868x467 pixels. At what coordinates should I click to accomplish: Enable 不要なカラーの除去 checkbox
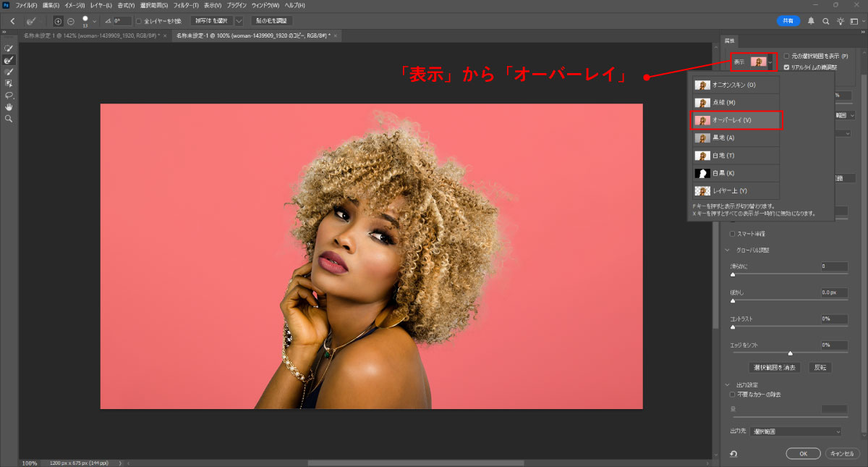733,395
